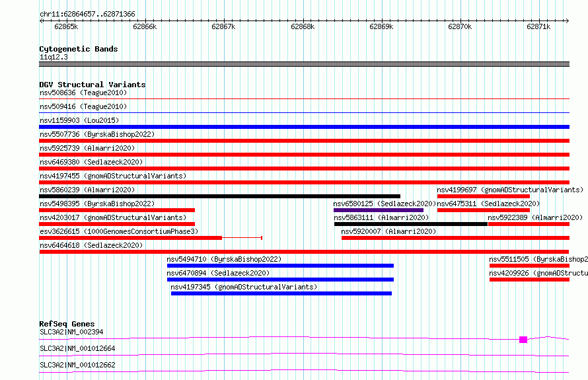The image size is (588, 380).
Task: Open variant nsv6469380 (Sedlazeck2020)
Action: [x=91, y=162]
